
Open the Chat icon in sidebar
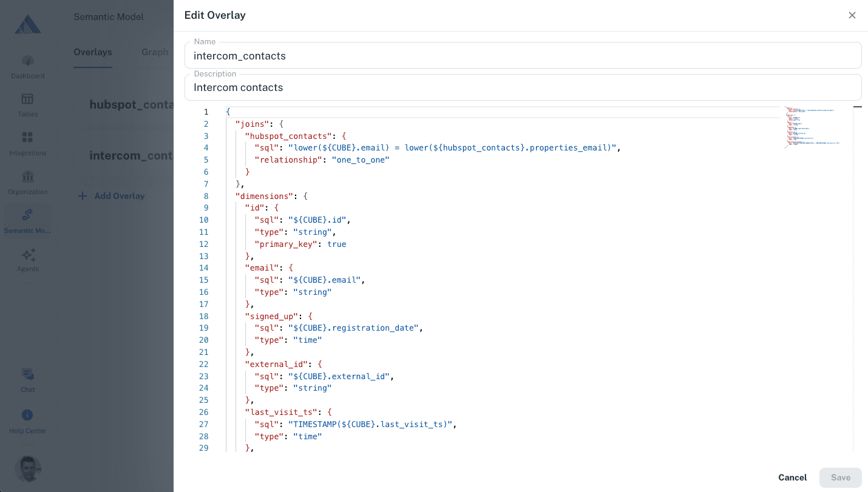28,374
